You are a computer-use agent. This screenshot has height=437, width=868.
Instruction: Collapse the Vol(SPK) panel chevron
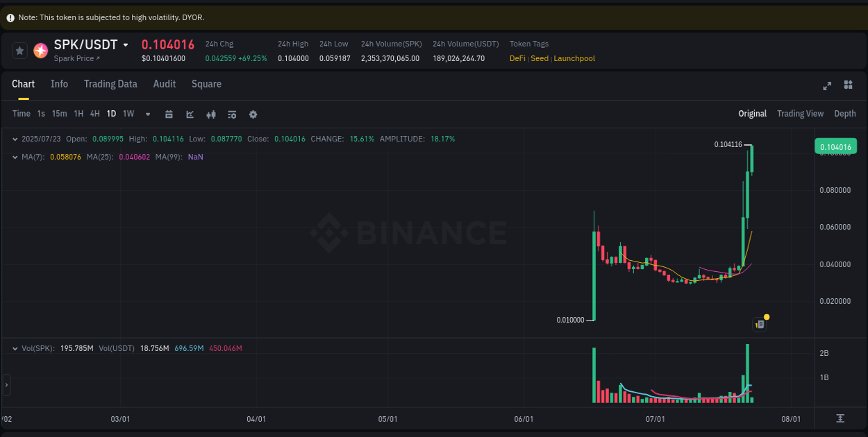click(15, 348)
